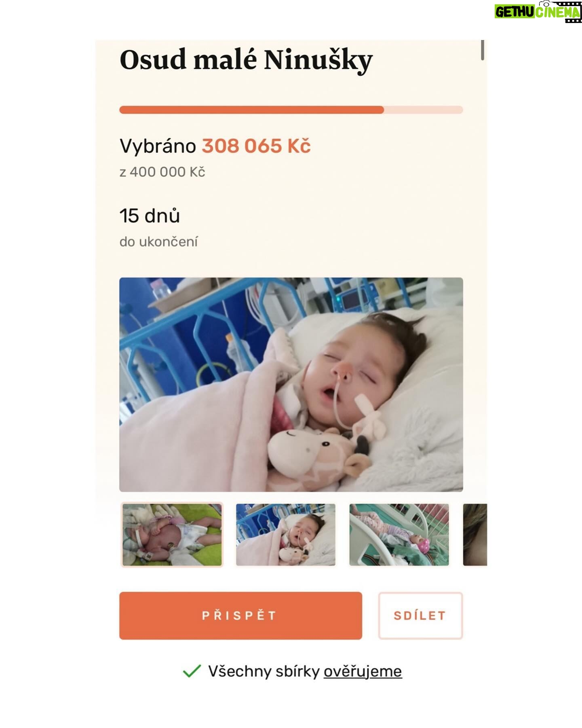The image size is (582, 728).
Task: Click the SDÍLET share button
Action: pos(420,616)
